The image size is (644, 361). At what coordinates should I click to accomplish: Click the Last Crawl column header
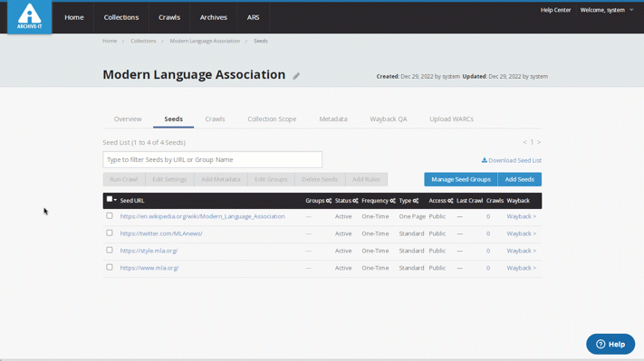469,201
